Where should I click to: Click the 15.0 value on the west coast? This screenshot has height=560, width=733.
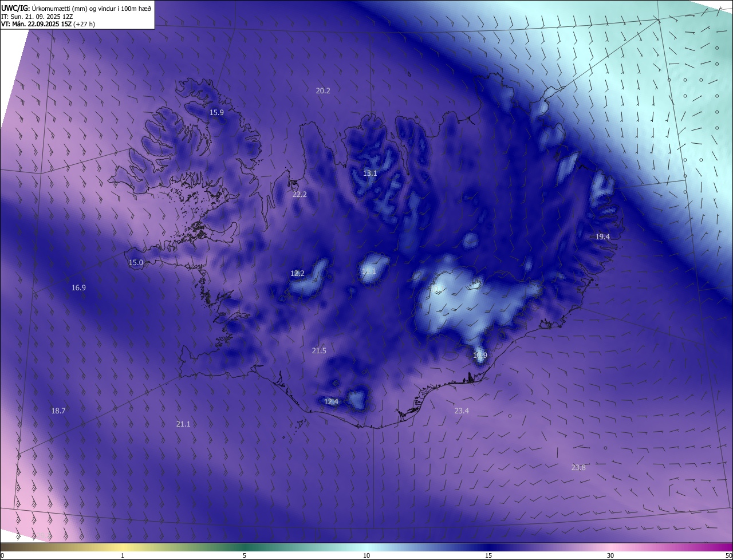[x=136, y=262]
